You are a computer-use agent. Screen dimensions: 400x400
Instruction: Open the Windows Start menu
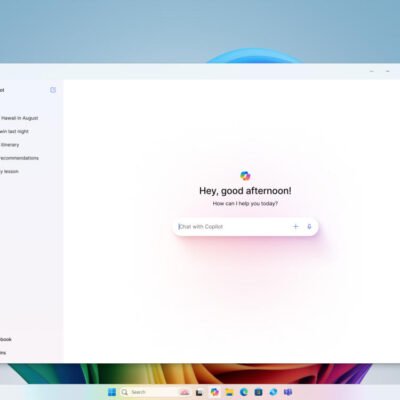tap(112, 392)
